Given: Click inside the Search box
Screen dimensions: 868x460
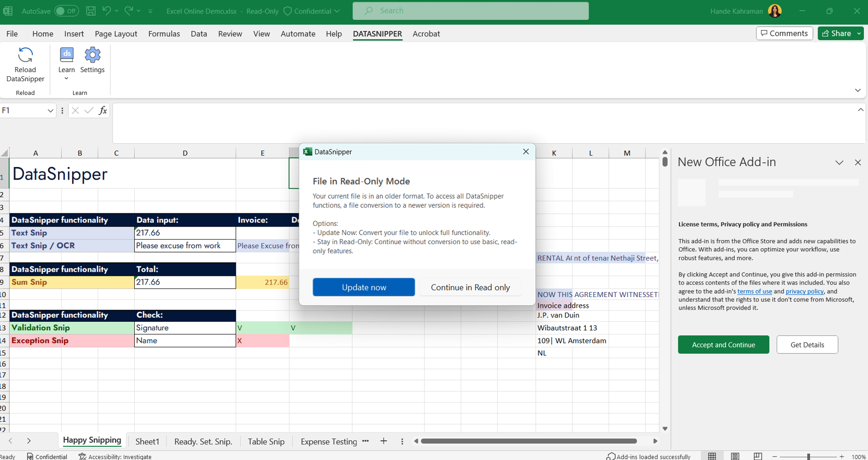Looking at the screenshot, I should (470, 11).
